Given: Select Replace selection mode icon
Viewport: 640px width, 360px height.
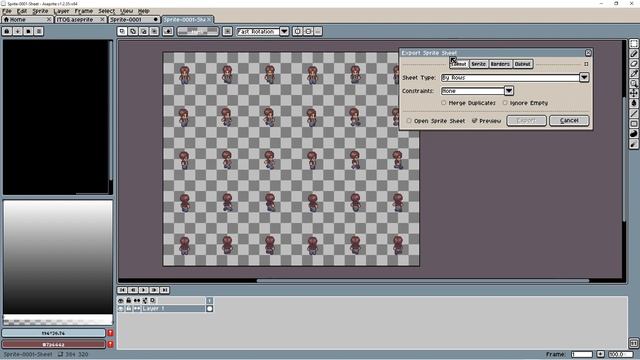Looking at the screenshot, I should click(122, 31).
